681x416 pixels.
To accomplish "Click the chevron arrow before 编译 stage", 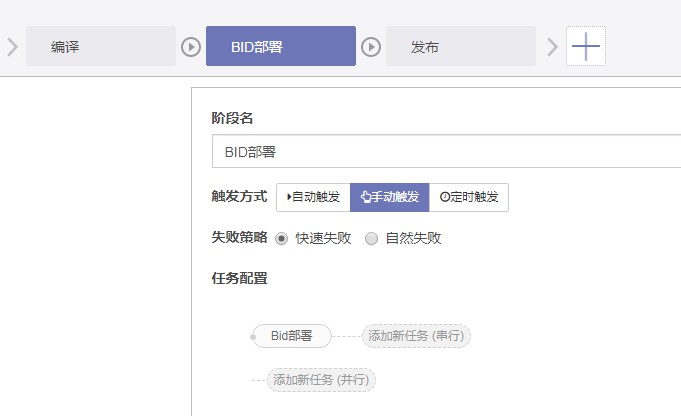I will coord(13,47).
